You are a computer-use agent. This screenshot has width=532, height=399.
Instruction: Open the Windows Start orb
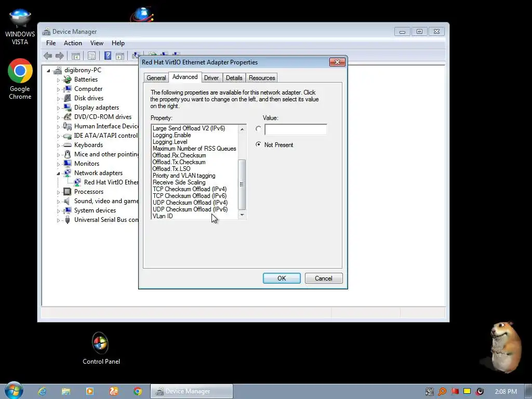pyautogui.click(x=14, y=390)
